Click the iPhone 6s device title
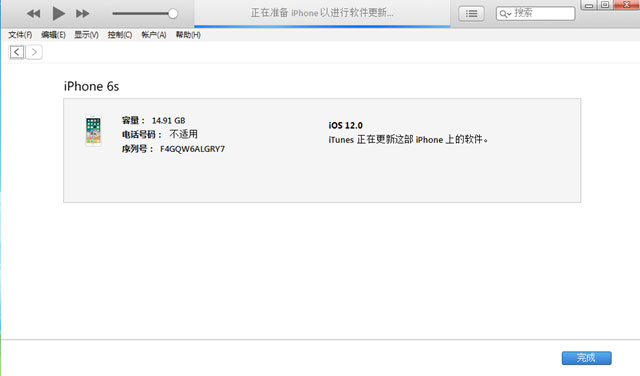The image size is (640, 376). click(x=91, y=86)
